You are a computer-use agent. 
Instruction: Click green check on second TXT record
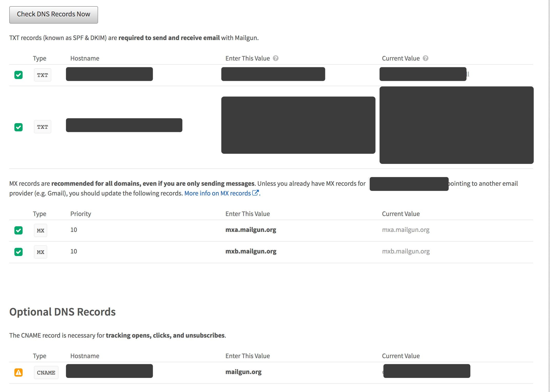(18, 127)
